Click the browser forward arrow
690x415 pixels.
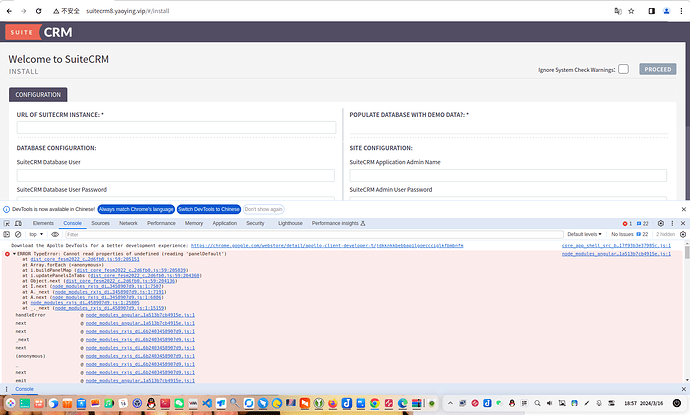(x=24, y=11)
